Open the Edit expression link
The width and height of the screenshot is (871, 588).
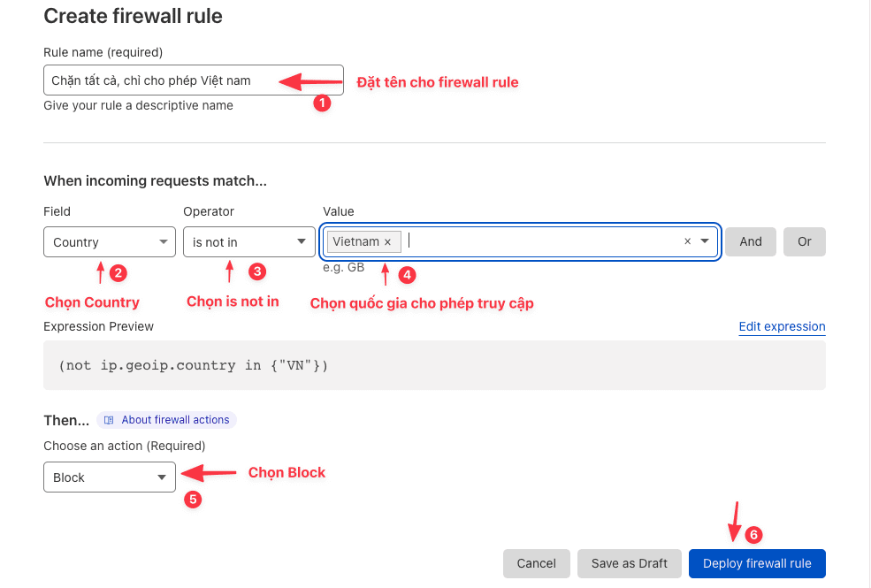coord(782,326)
